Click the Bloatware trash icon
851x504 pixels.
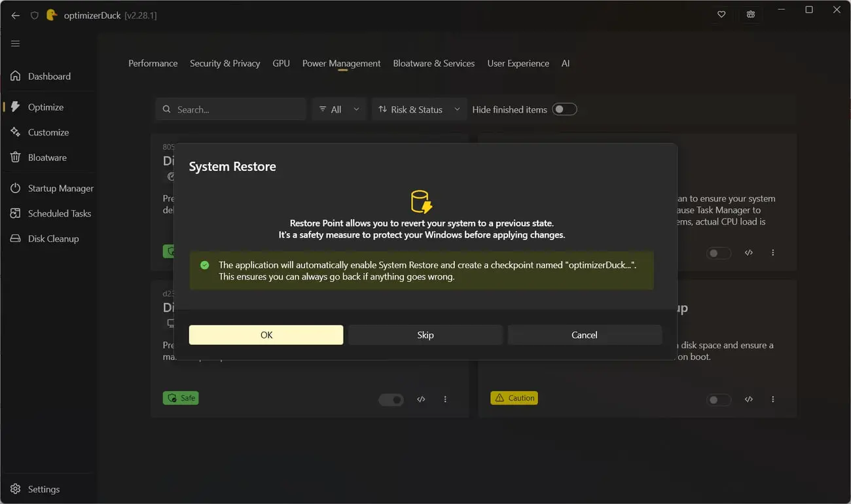(16, 157)
